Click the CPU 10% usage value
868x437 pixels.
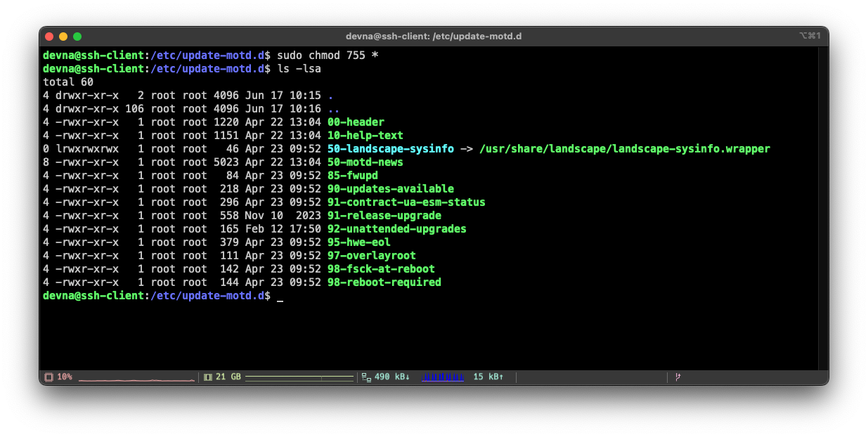(65, 377)
